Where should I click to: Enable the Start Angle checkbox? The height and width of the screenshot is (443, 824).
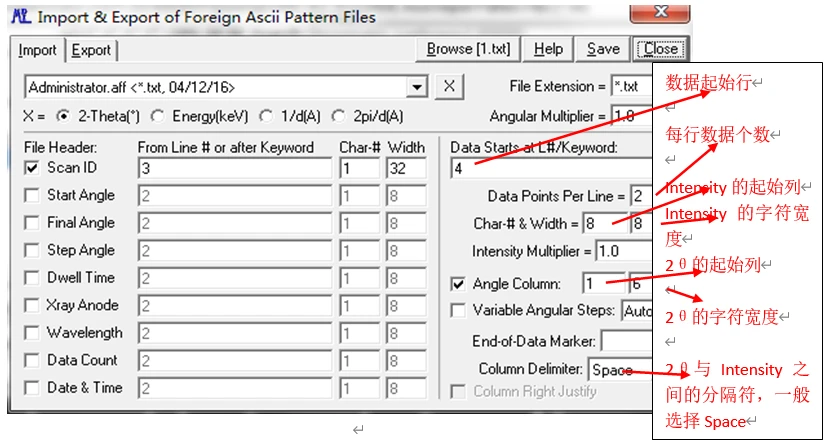(x=31, y=195)
